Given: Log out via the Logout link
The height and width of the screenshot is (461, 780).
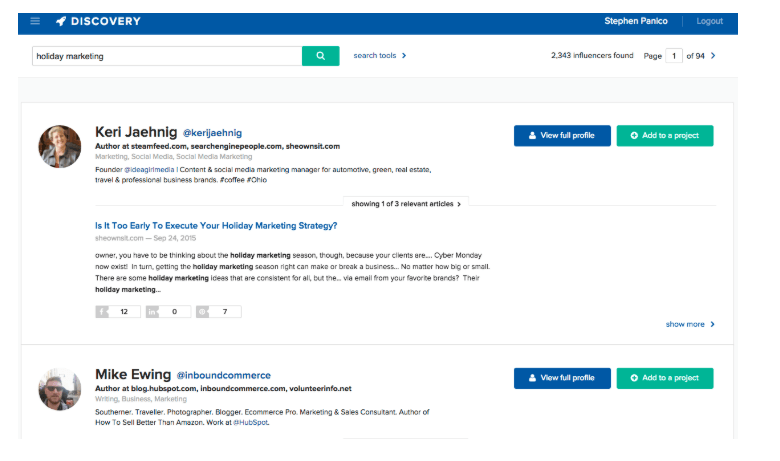Looking at the screenshot, I should (x=709, y=21).
